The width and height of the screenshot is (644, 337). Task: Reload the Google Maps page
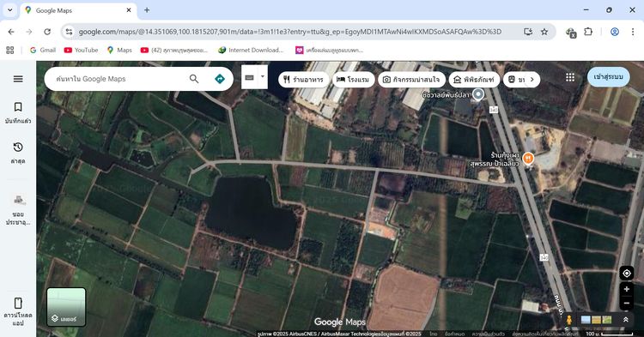pos(47,32)
